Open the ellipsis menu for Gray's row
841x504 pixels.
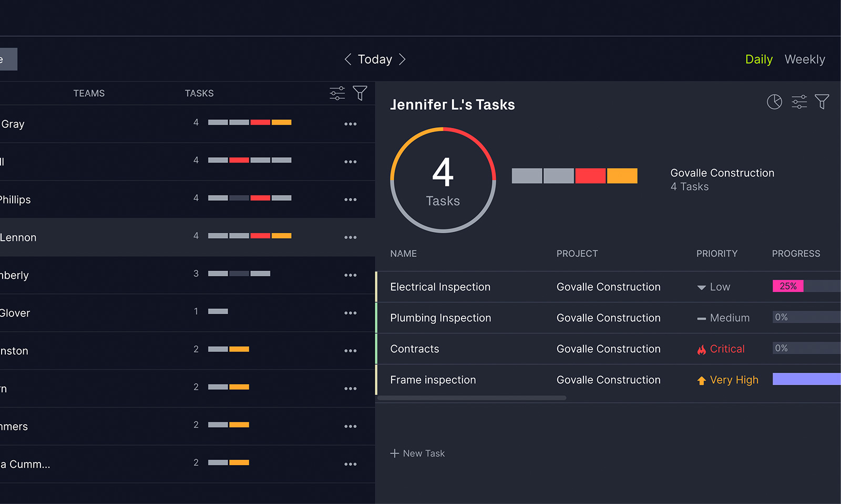click(x=351, y=124)
